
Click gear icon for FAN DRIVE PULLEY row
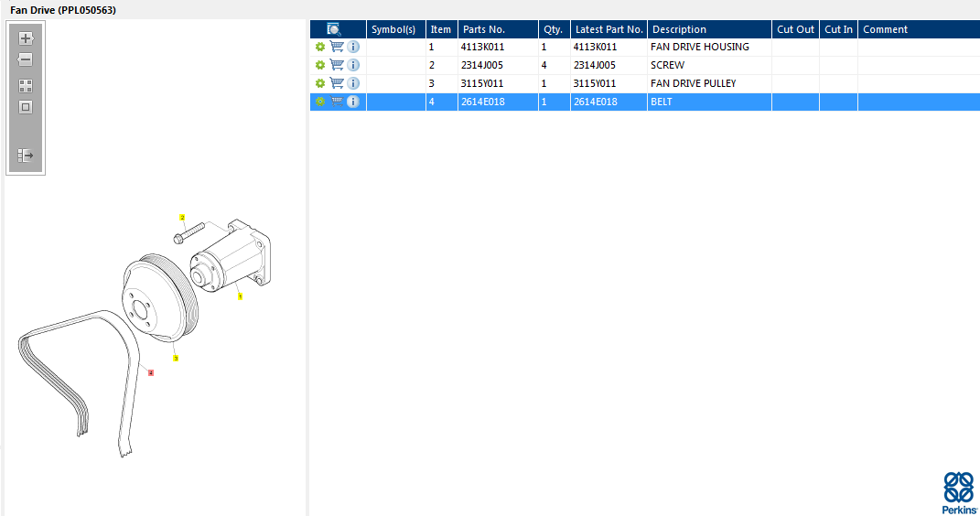coord(320,83)
